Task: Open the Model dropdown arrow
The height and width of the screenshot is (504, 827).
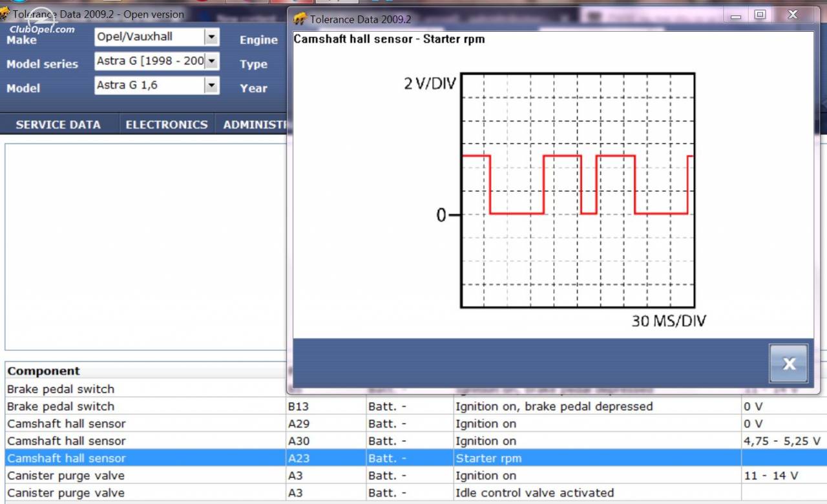Action: click(211, 85)
